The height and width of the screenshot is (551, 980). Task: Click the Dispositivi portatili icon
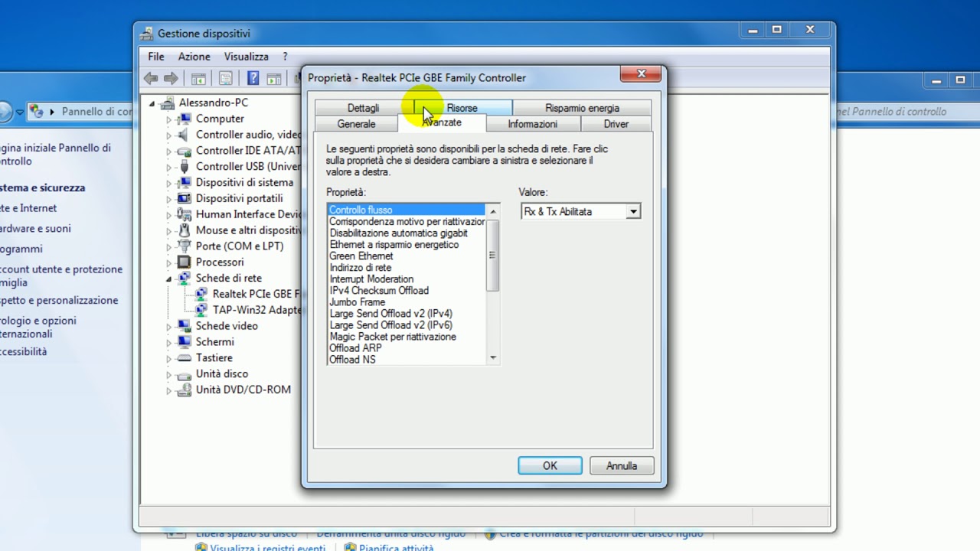pyautogui.click(x=184, y=198)
